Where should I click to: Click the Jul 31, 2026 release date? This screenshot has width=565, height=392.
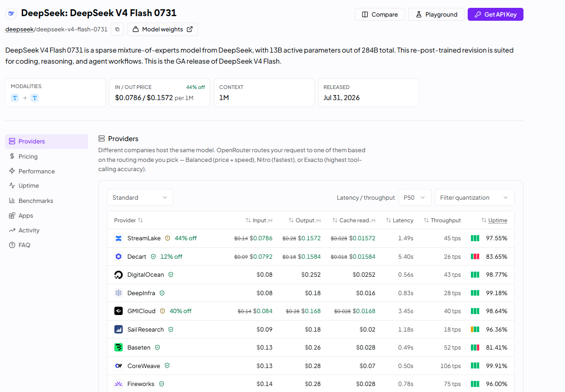[341, 98]
